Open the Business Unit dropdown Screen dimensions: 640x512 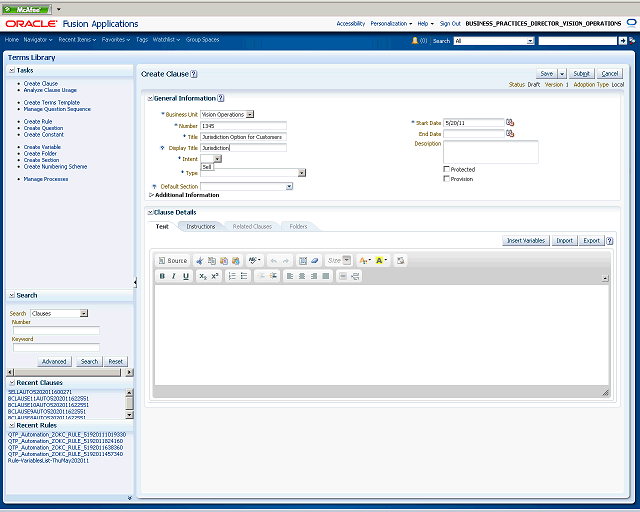[x=250, y=115]
